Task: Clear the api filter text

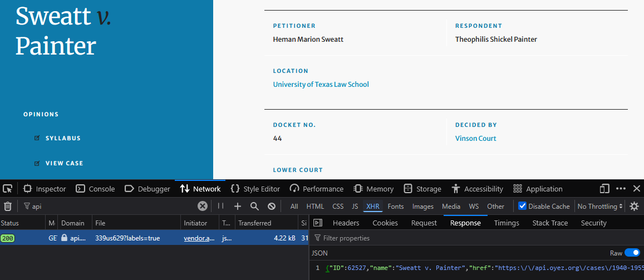Action: coord(203,206)
